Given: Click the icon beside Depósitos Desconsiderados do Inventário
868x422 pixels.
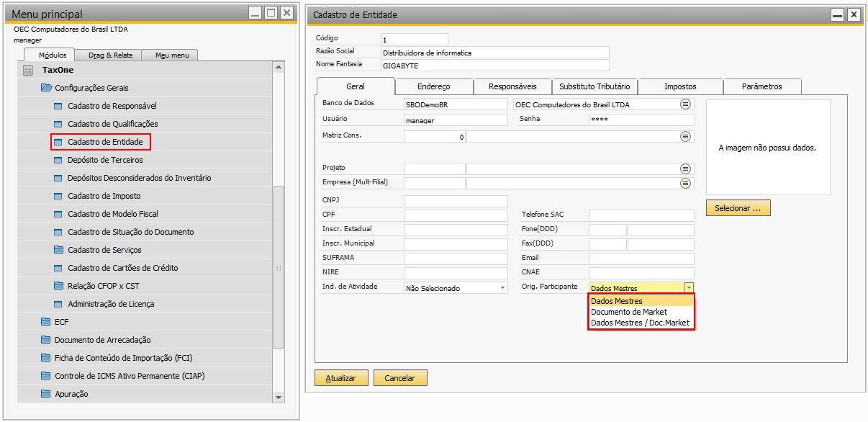Looking at the screenshot, I should (x=59, y=178).
